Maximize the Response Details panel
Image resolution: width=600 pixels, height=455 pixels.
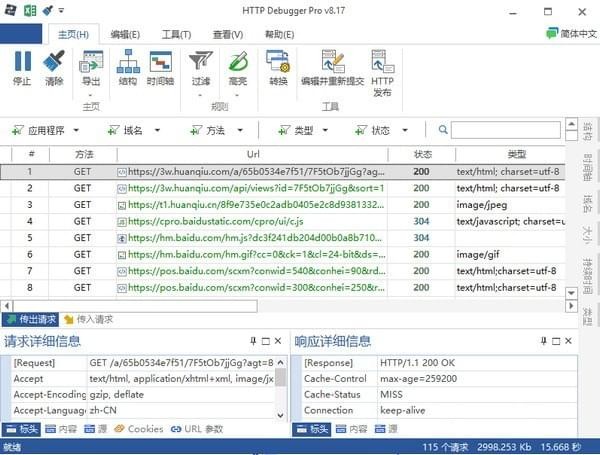pyautogui.click(x=556, y=341)
